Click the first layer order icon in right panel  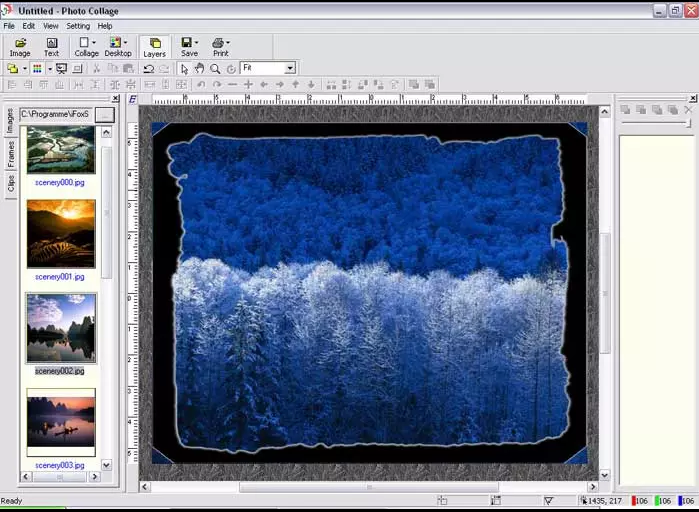(625, 110)
